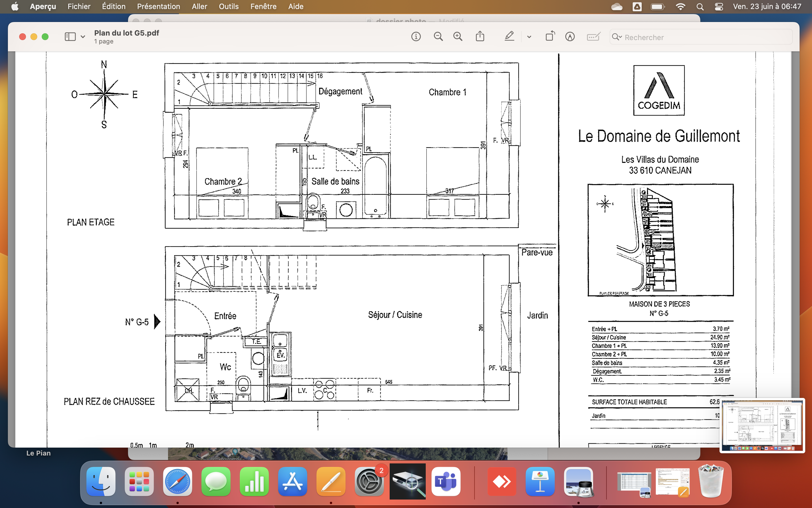Click the COGEDIM logo in the document
This screenshot has height=508, width=812.
click(659, 90)
